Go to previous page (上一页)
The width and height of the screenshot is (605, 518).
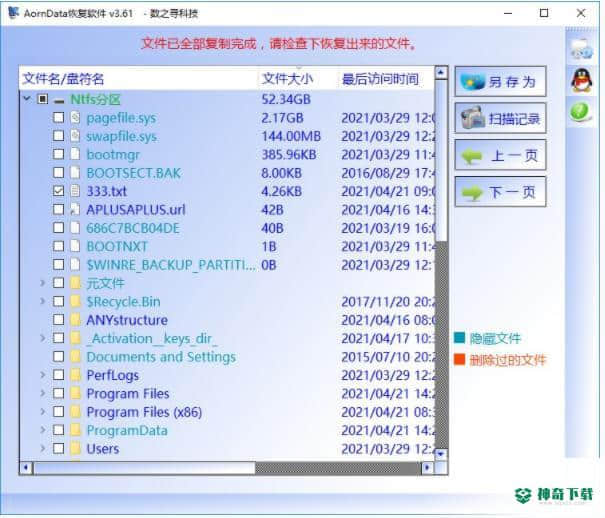click(x=500, y=155)
